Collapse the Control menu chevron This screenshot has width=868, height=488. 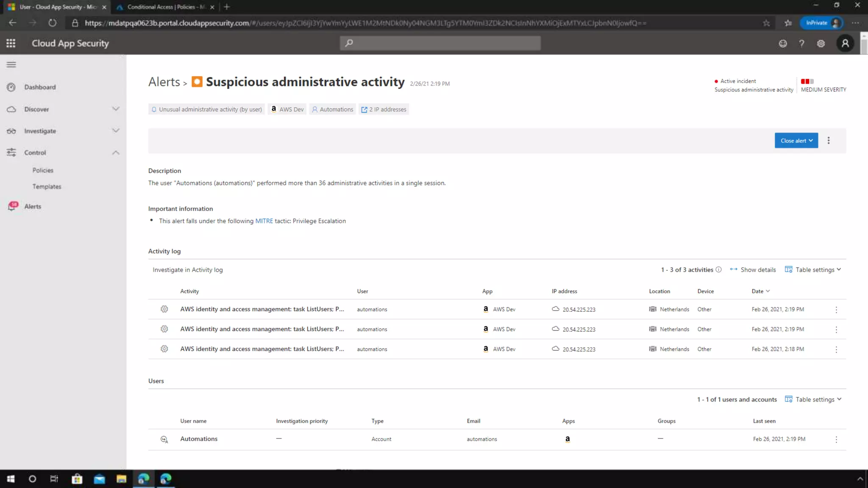point(116,152)
